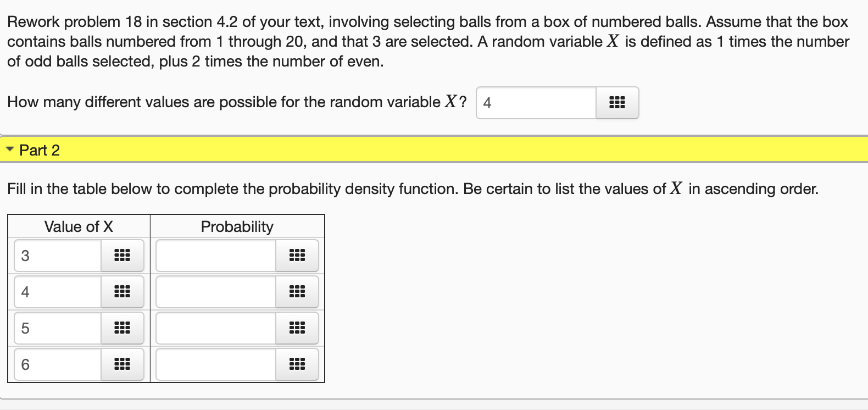This screenshot has width=868, height=410.
Task: Open the keypad for the first Probability field
Action: (297, 255)
